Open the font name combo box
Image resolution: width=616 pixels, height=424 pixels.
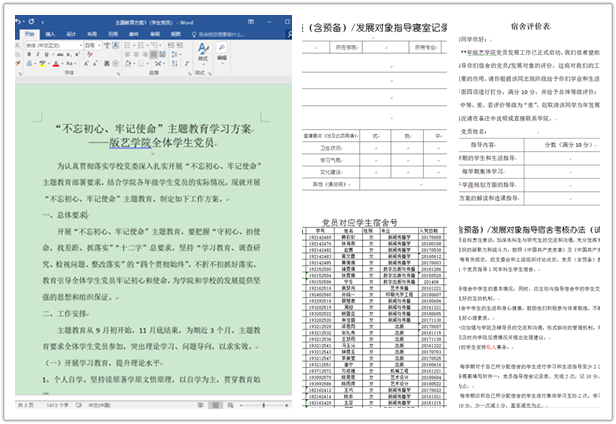pos(54,46)
